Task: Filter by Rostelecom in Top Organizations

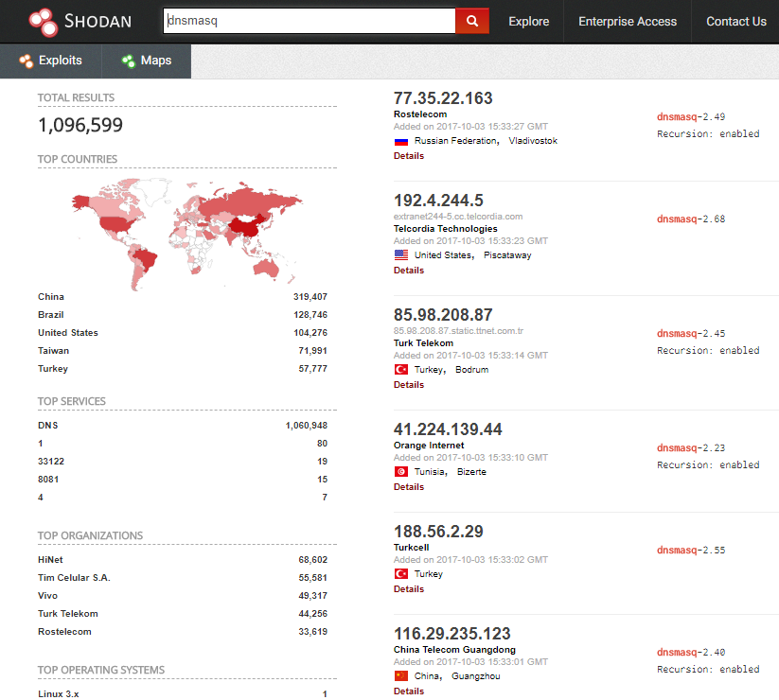Action: point(64,632)
